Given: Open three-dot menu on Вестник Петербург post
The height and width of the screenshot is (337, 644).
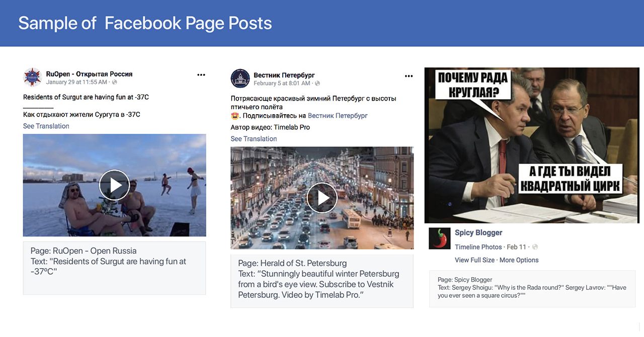Looking at the screenshot, I should click(409, 76).
